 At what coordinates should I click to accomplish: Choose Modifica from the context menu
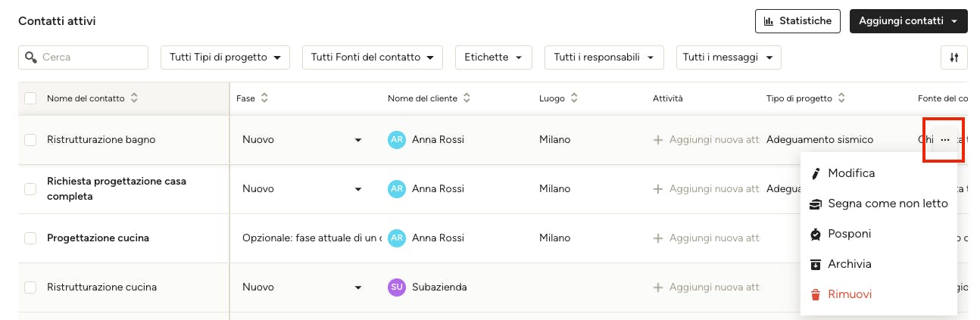[x=850, y=173]
